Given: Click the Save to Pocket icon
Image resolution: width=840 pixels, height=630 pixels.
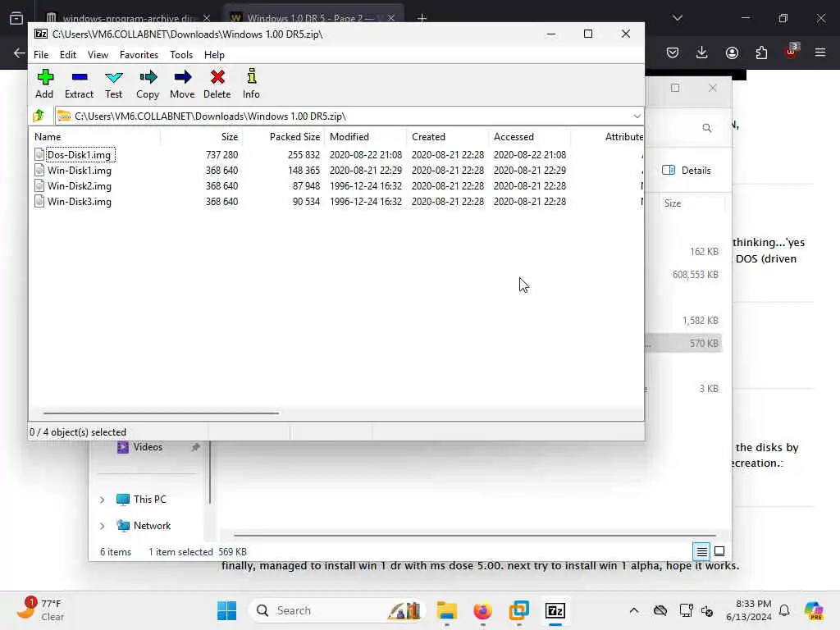Looking at the screenshot, I should 673,52.
